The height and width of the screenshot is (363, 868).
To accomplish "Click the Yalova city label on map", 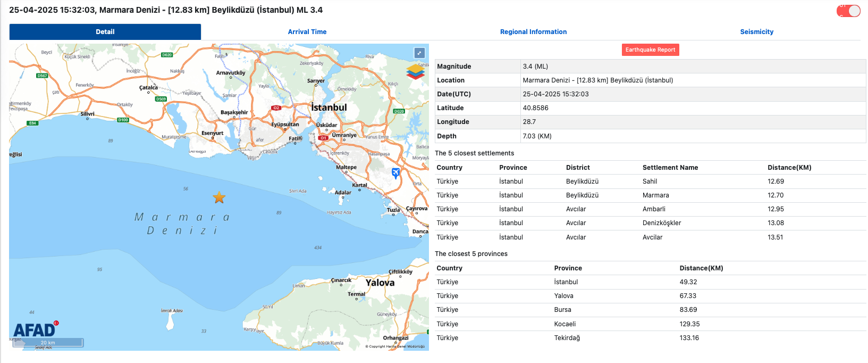I will click(x=380, y=283).
